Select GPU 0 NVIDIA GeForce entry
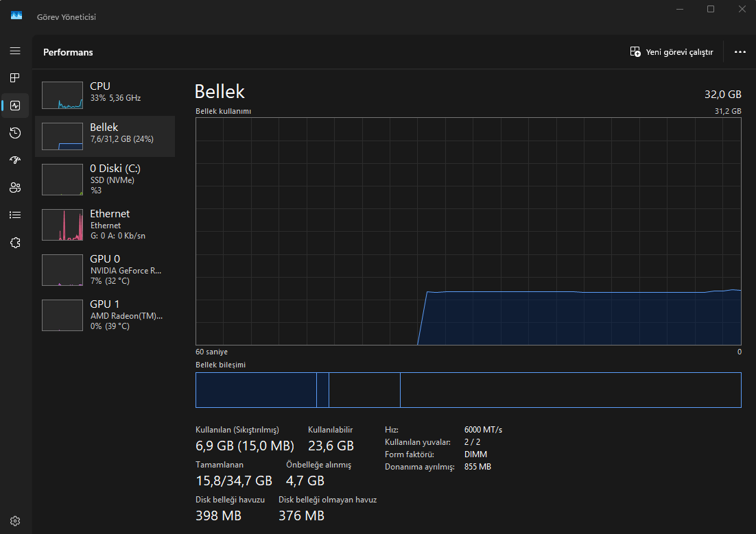The height and width of the screenshot is (534, 756). tap(105, 270)
